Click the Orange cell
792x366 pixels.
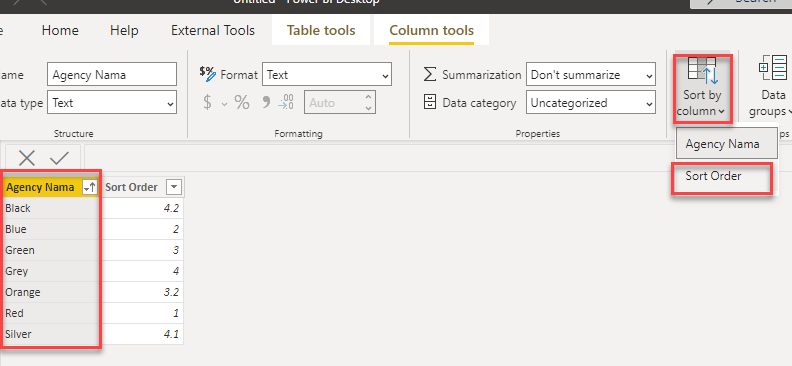51,292
